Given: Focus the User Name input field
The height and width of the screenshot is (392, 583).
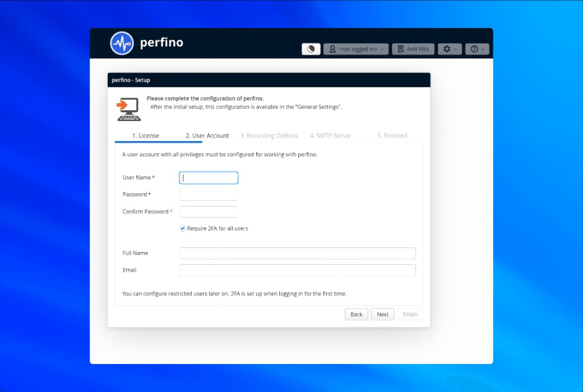Looking at the screenshot, I should [209, 178].
